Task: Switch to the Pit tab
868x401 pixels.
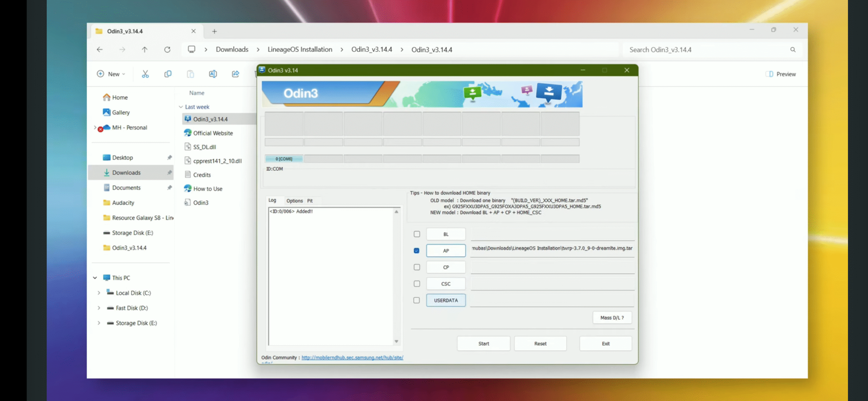Action: [310, 201]
